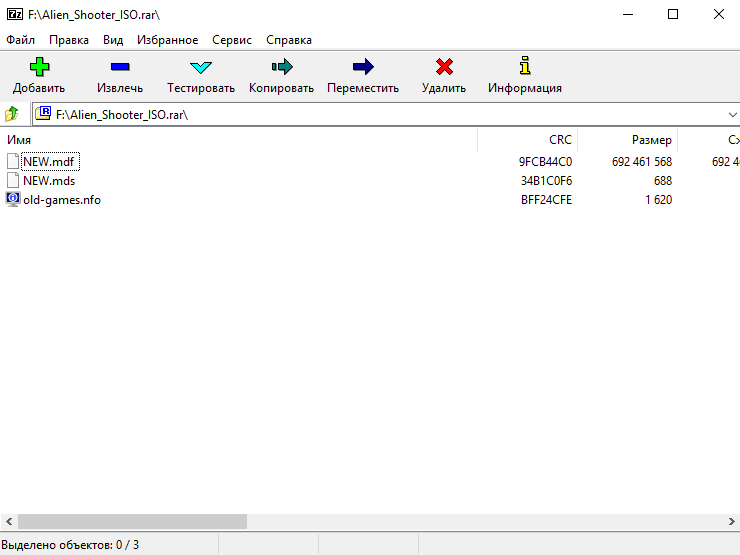Open the Избранное menu
Viewport: 740px width, 555px height.
point(168,40)
